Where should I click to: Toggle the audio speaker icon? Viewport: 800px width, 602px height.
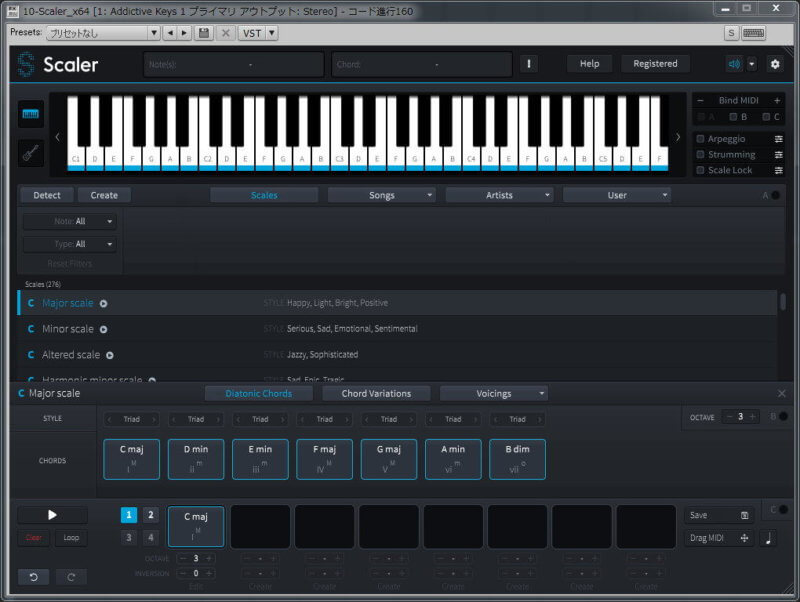tap(734, 64)
